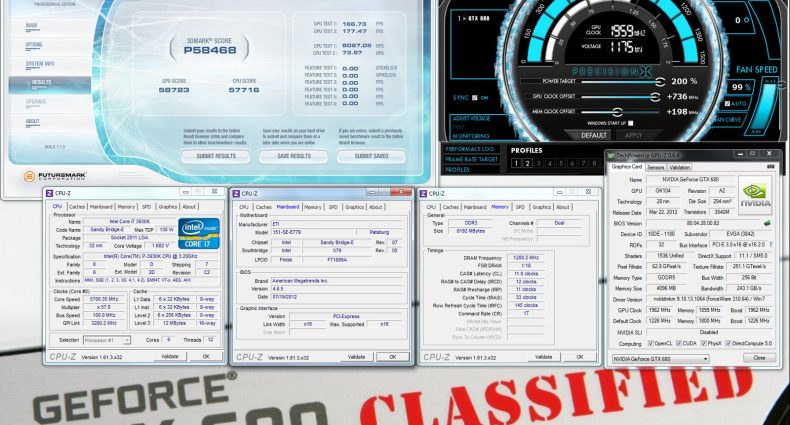790x425 pixels.
Task: Toggle the SYNC checkbox in Precision X
Action: (474, 98)
